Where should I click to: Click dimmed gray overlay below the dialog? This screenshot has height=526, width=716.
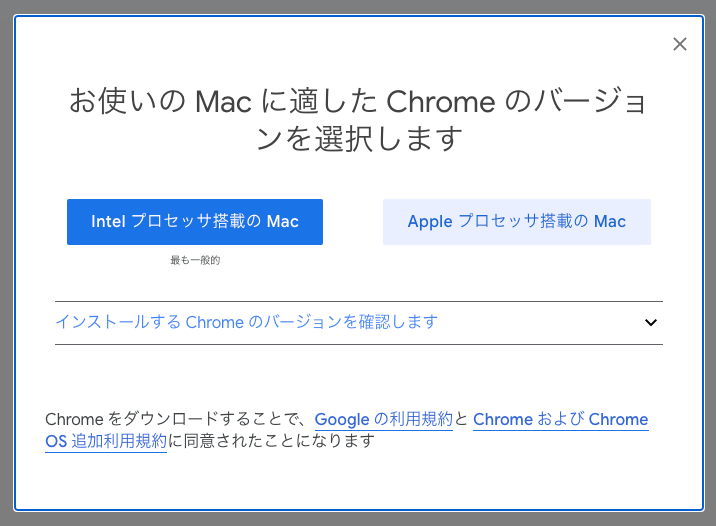358,519
